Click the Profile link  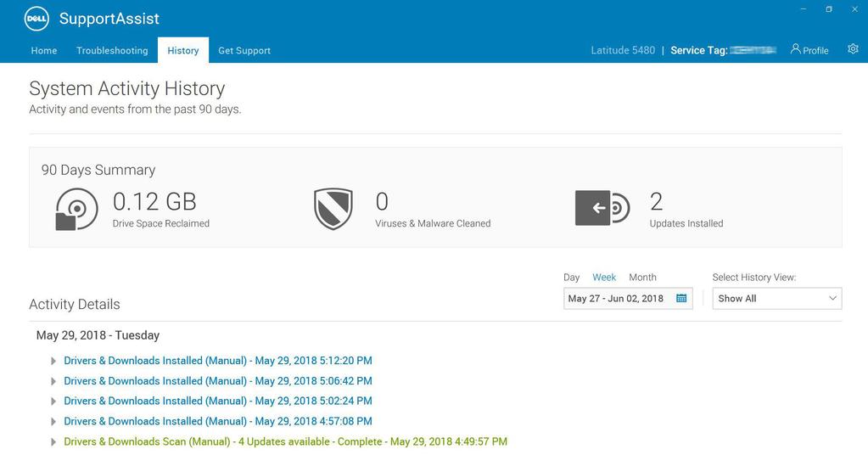point(815,50)
